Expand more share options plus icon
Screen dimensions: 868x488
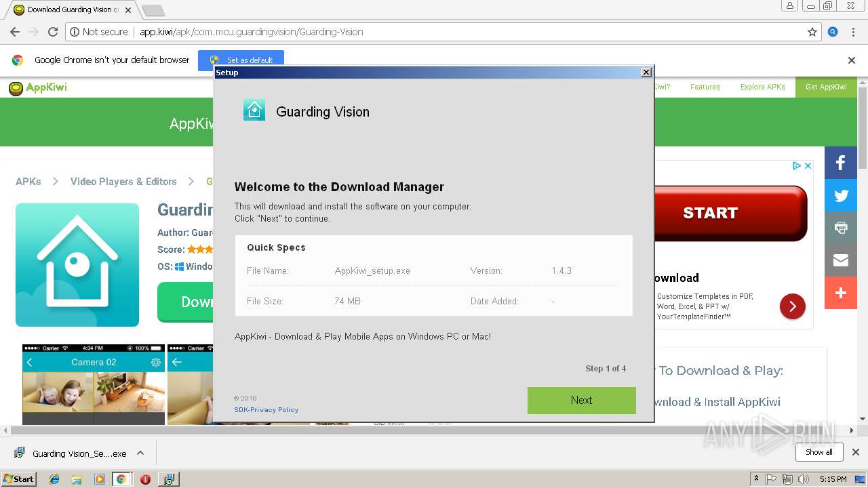pyautogui.click(x=841, y=293)
